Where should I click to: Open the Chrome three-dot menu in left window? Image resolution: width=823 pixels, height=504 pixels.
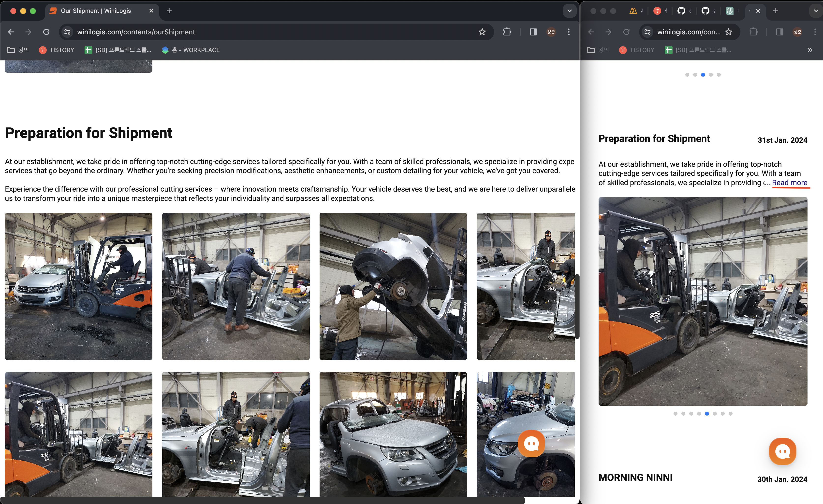tap(569, 32)
